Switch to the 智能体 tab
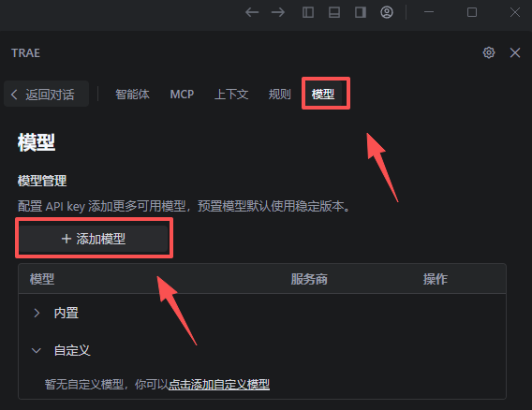The image size is (532, 410). pyautogui.click(x=132, y=94)
